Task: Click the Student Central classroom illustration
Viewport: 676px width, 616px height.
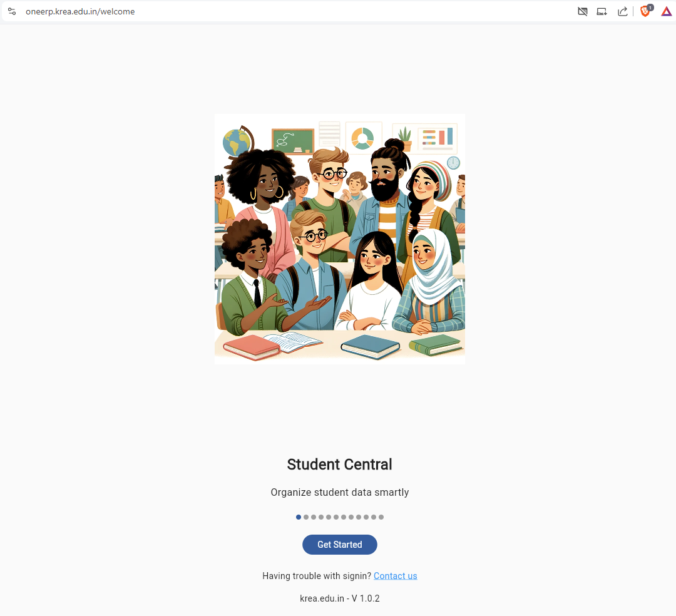Action: point(340,239)
